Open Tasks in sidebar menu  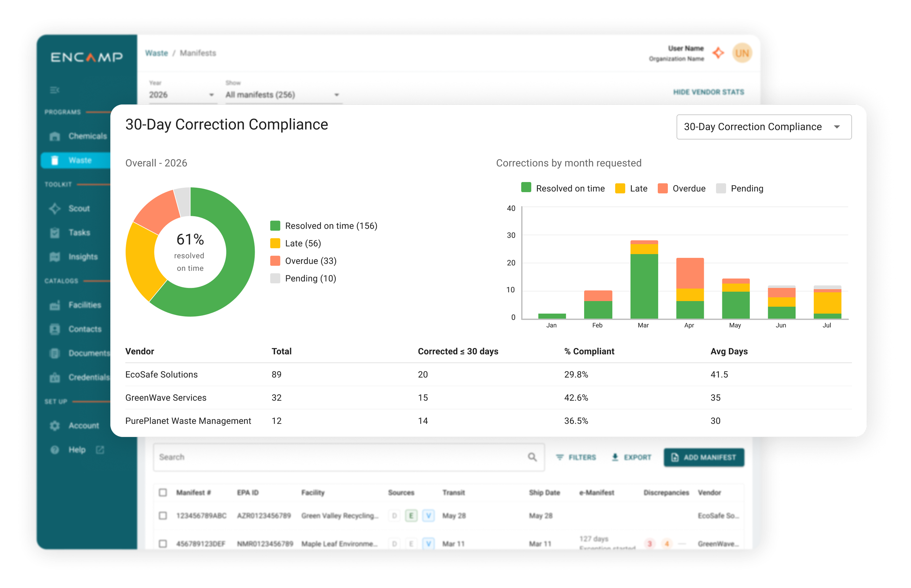79,232
